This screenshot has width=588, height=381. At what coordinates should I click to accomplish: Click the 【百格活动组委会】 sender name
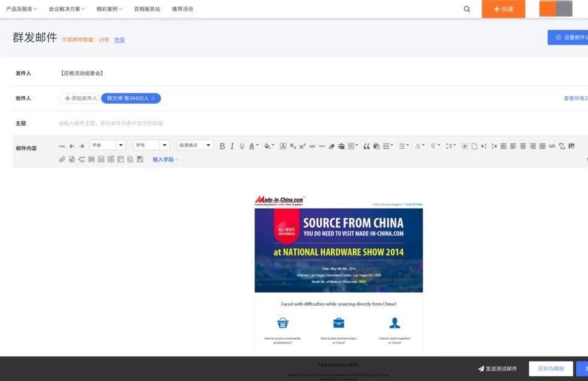pyautogui.click(x=82, y=73)
